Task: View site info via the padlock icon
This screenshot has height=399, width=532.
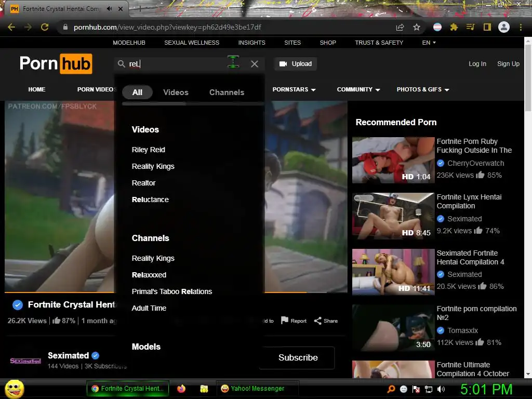Action: [x=65, y=27]
